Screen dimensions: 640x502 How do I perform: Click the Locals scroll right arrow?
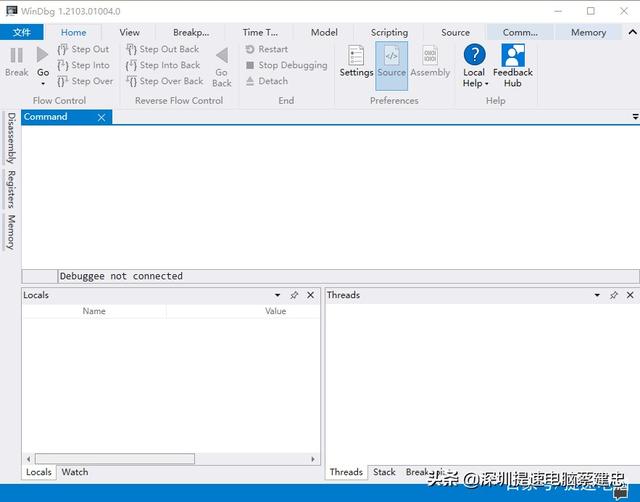(x=313, y=459)
